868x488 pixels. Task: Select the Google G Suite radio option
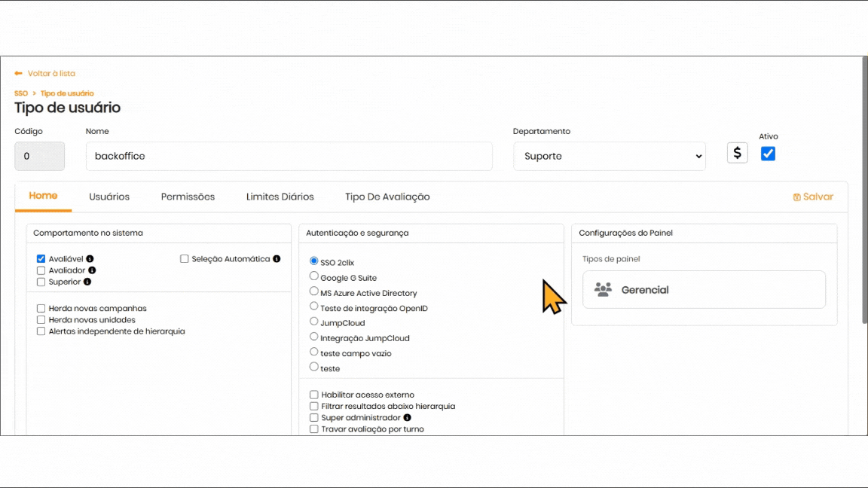click(314, 276)
